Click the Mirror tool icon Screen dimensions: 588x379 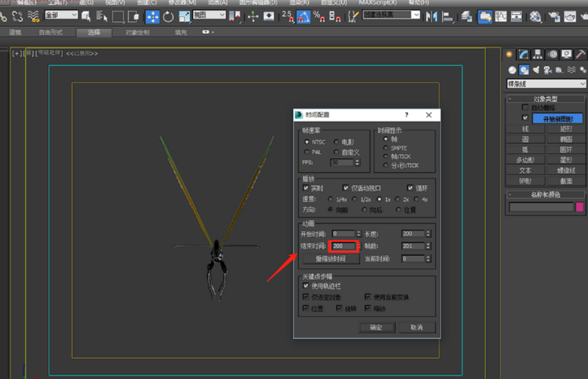coord(432,16)
